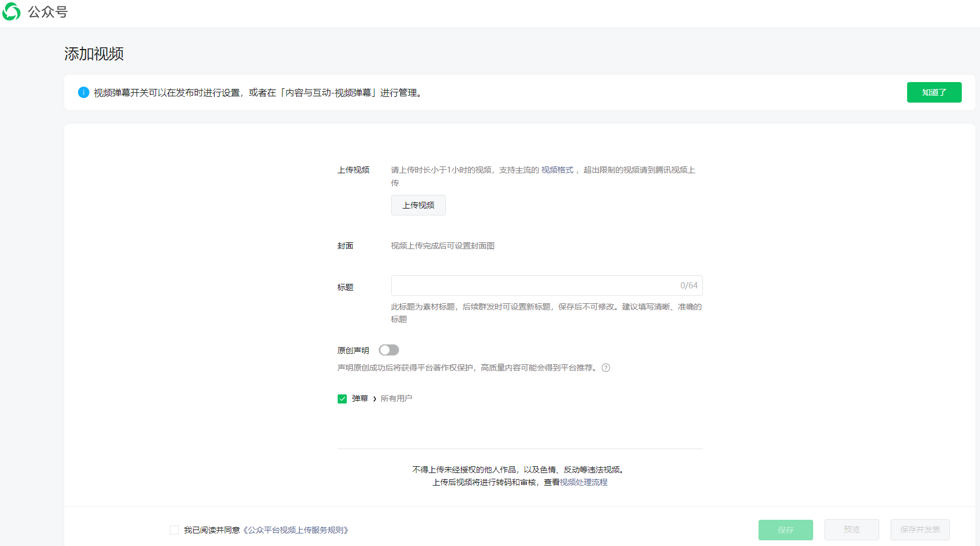Open the 《公众平台视频上传服务规则》 link
The width and height of the screenshot is (980, 546).
pyautogui.click(x=296, y=530)
